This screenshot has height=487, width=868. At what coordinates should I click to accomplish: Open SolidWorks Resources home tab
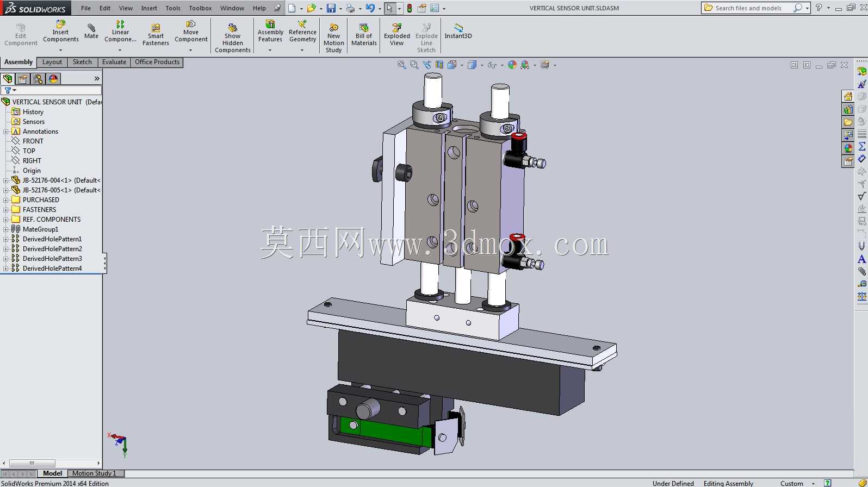(x=848, y=96)
